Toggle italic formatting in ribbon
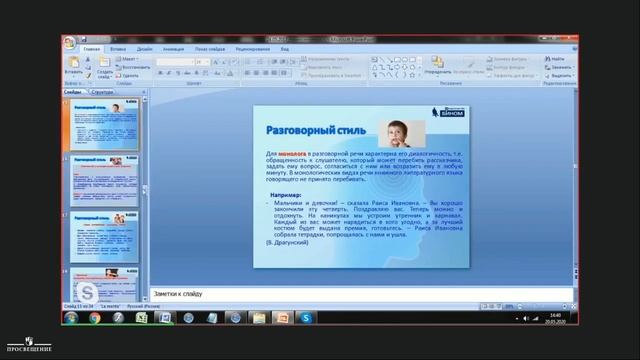 [169, 73]
